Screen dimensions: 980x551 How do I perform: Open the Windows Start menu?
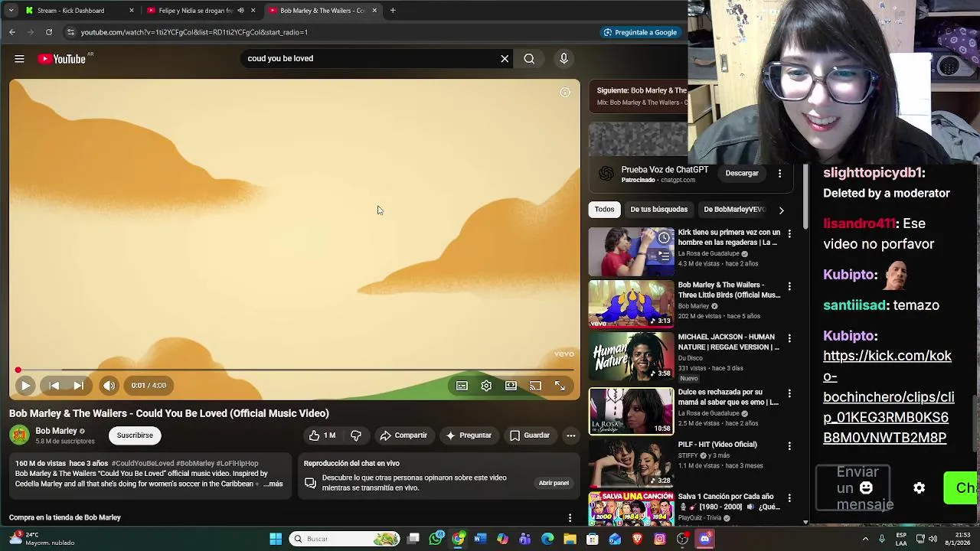pos(276,539)
